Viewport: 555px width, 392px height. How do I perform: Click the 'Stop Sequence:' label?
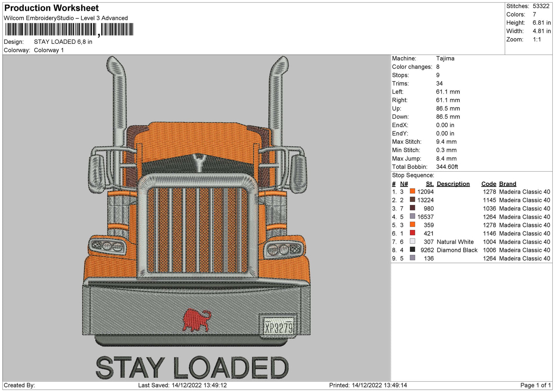[413, 175]
